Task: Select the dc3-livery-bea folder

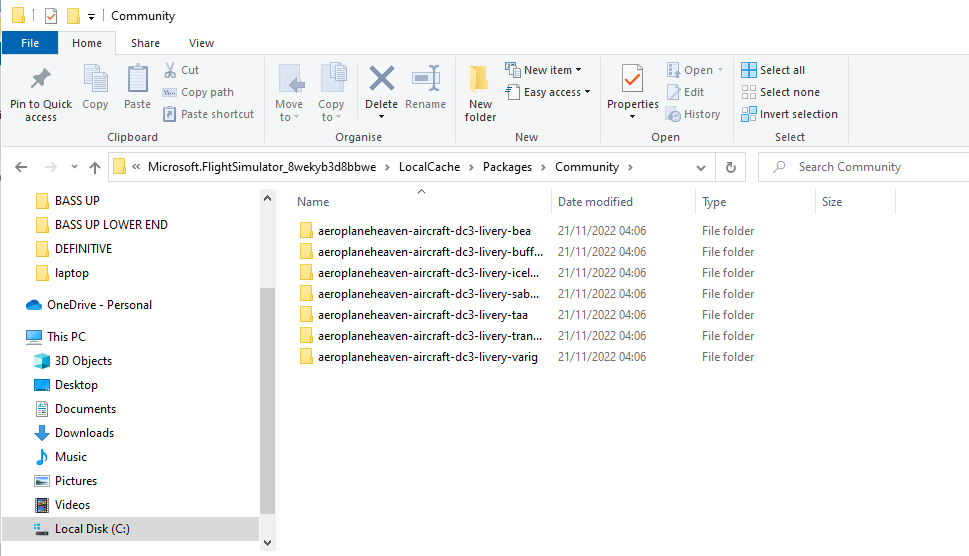Action: pos(424,230)
